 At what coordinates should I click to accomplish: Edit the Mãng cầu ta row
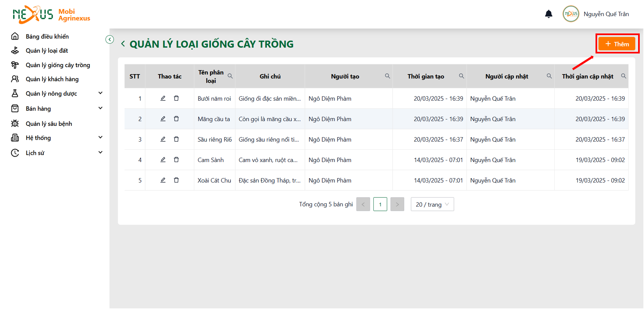click(163, 119)
